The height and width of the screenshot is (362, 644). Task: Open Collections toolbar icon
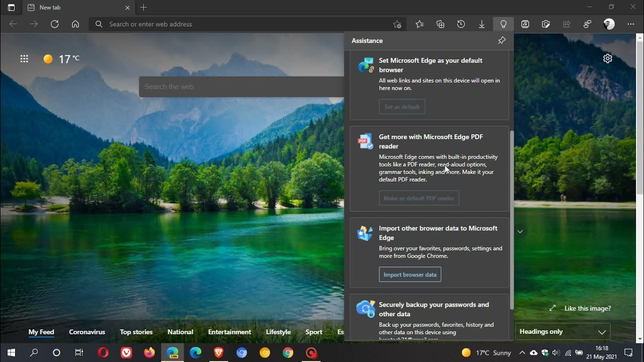click(x=440, y=24)
